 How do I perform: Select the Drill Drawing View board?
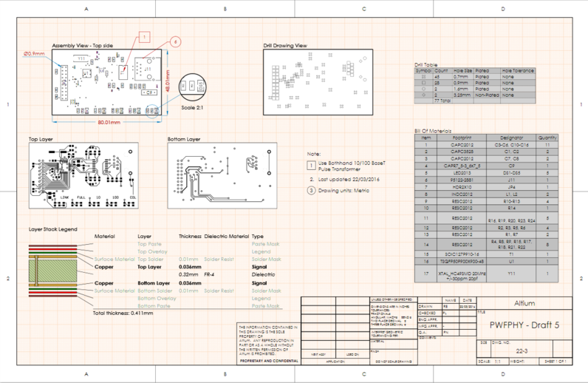[x=318, y=82]
